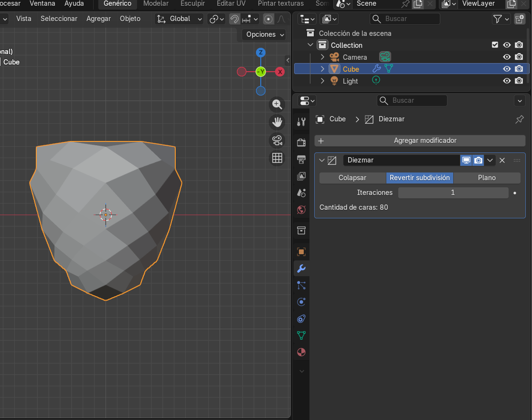Open the Modifiers wrench properties tab
The image size is (532, 420).
(301, 269)
